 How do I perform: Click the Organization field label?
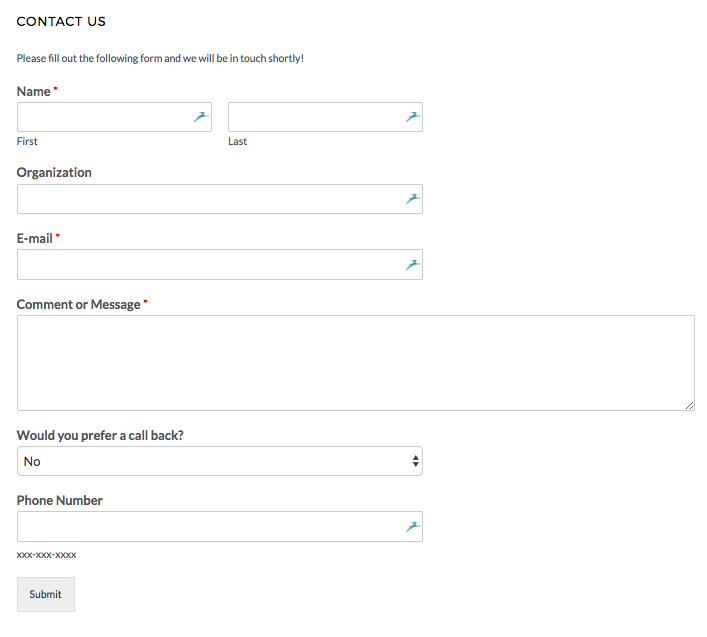point(54,173)
